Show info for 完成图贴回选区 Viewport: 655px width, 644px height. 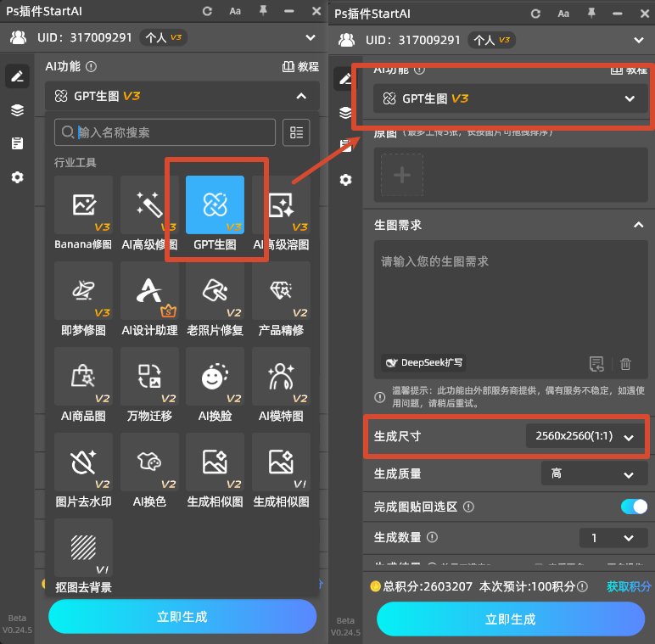468,507
